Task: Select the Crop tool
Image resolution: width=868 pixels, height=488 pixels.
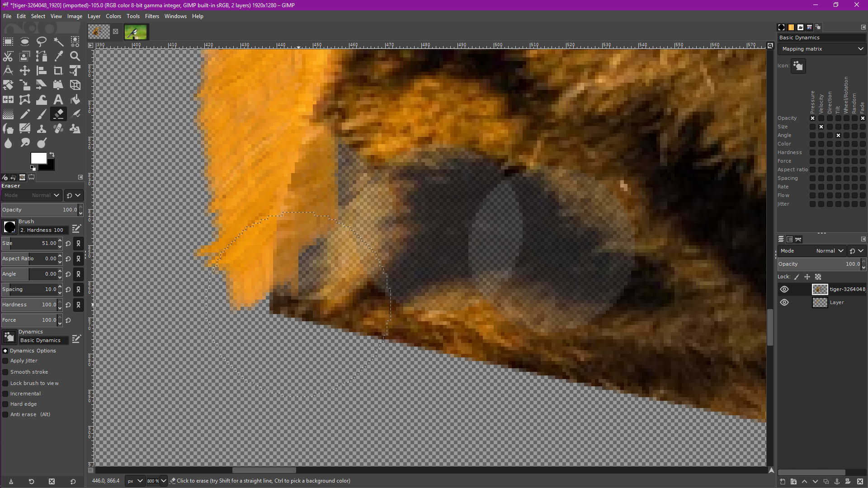Action: tap(58, 70)
